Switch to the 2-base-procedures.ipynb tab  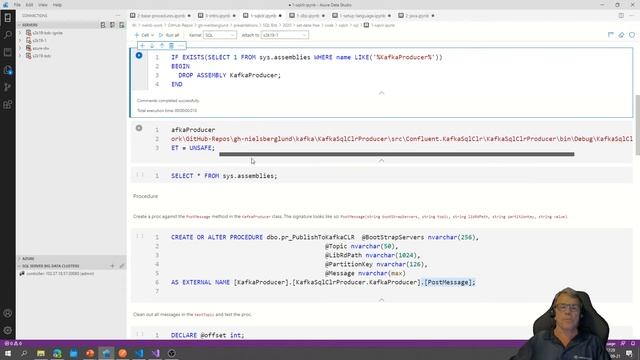point(161,16)
